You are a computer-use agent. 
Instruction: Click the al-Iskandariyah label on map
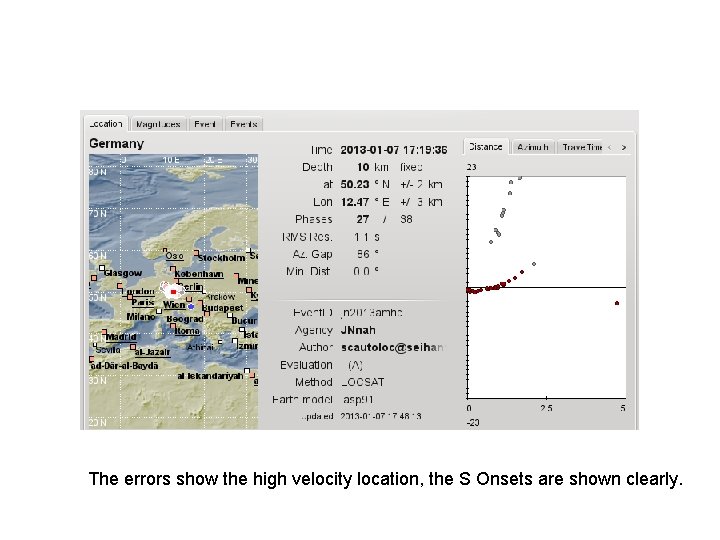click(210, 376)
